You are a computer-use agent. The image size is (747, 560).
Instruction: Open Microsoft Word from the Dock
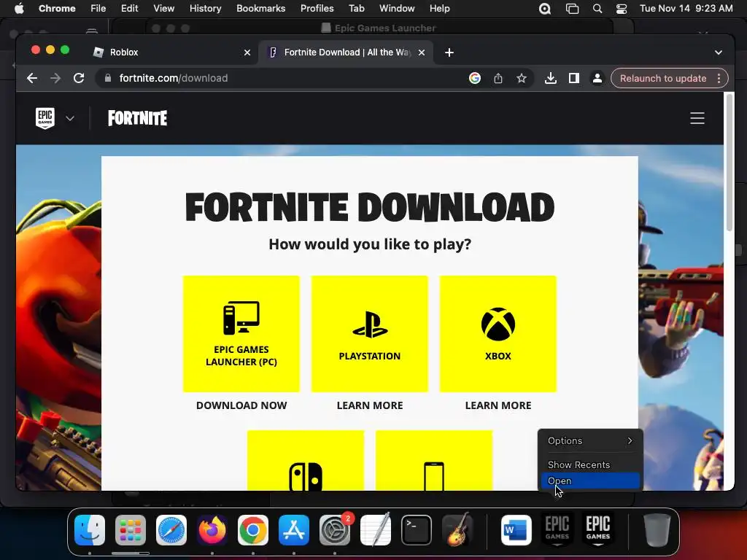516,530
